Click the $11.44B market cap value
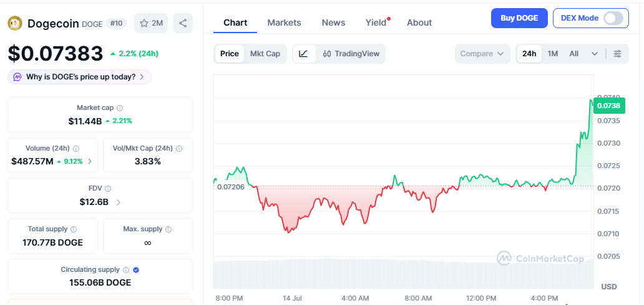 click(85, 121)
